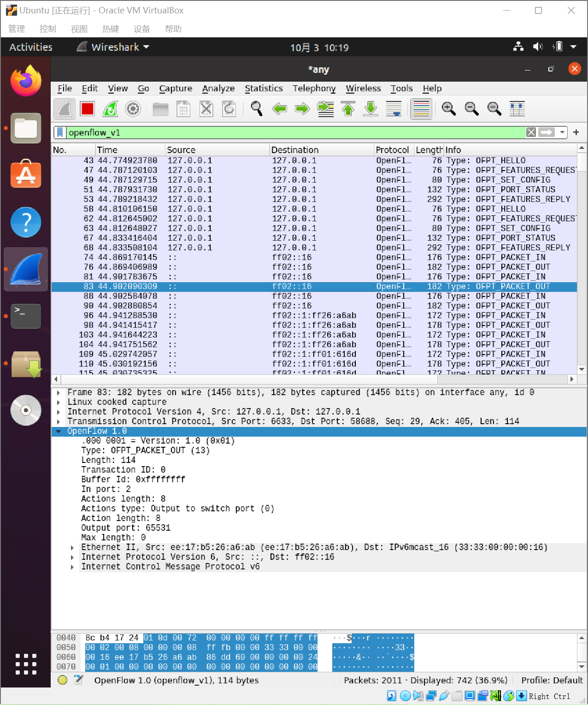Find a packet with the magnifier icon
Image resolution: width=588 pixels, height=705 pixels.
tap(257, 109)
